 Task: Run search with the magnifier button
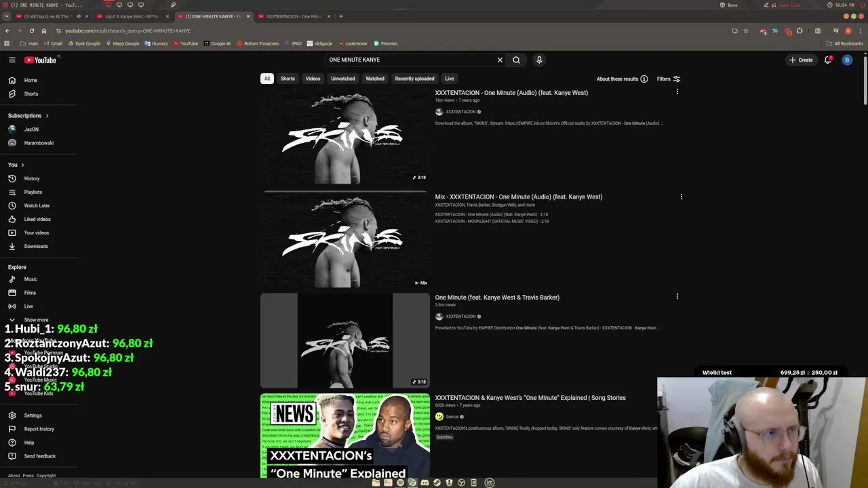pos(516,60)
